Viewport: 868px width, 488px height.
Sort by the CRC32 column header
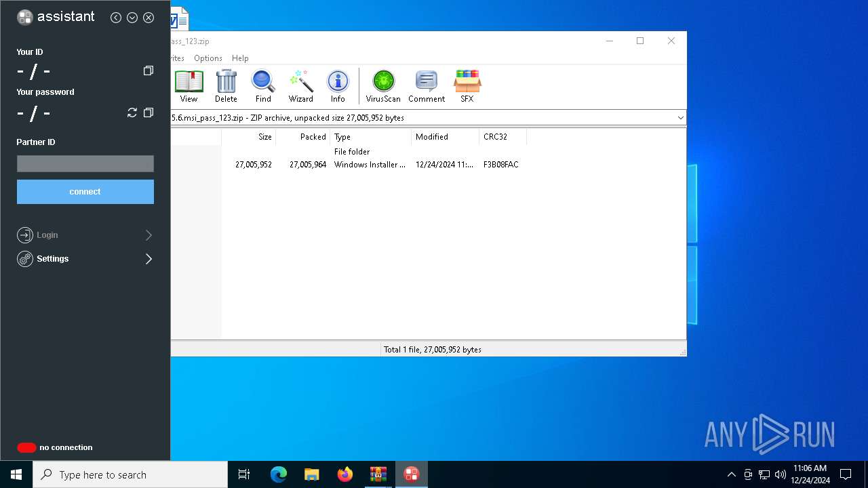click(502, 137)
